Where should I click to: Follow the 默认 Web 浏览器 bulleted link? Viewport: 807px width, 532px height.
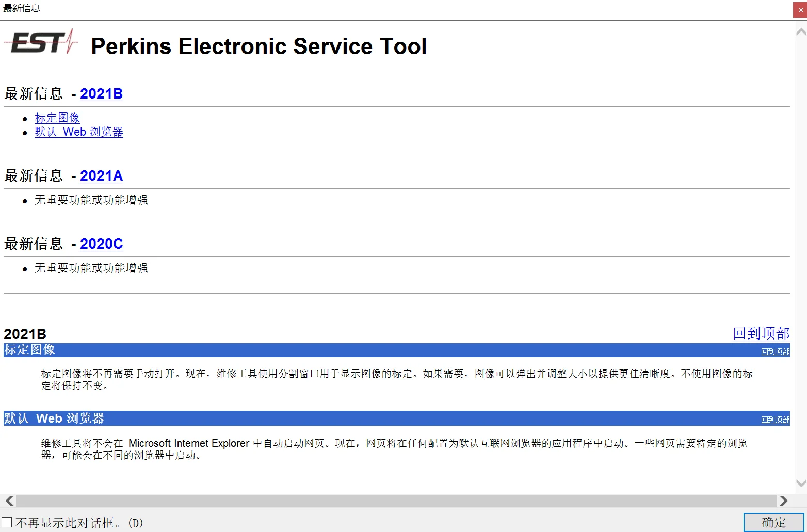click(79, 132)
